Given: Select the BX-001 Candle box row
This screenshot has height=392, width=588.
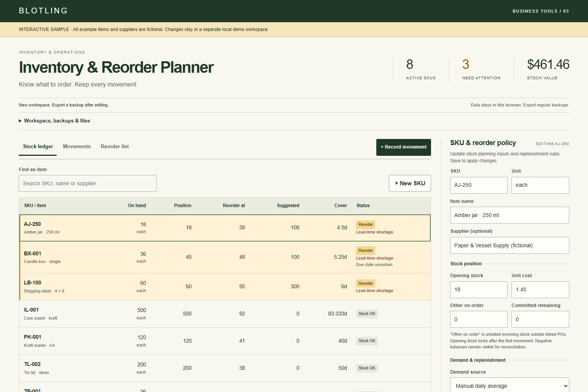Looking at the screenshot, I should pos(225,257).
